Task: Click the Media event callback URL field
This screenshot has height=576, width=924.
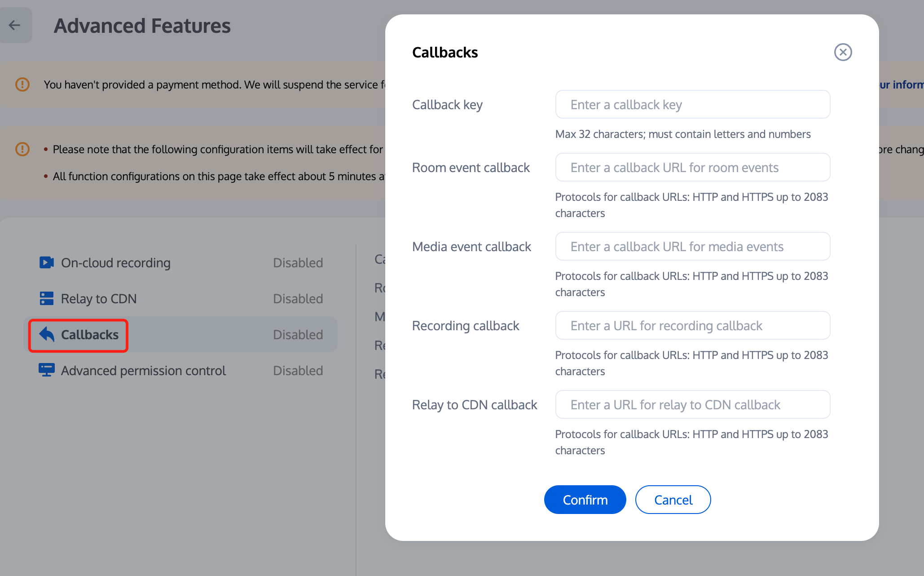Action: [692, 247]
